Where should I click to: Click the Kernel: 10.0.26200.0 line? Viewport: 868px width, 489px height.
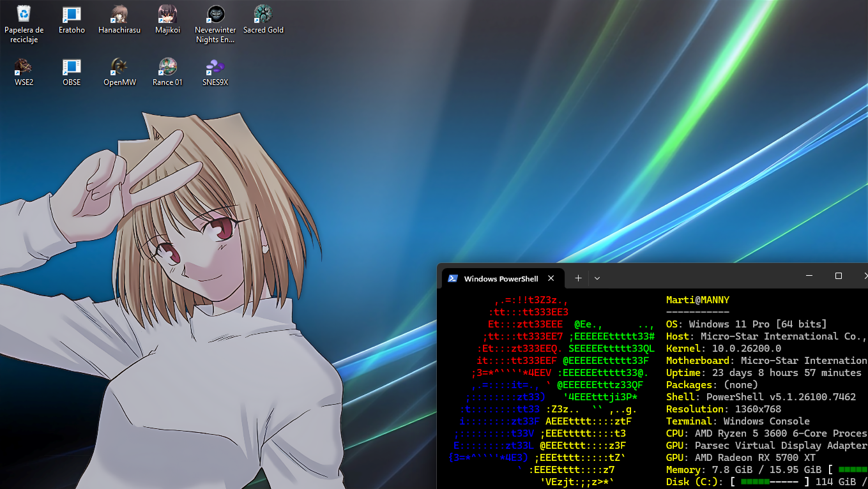[723, 349]
